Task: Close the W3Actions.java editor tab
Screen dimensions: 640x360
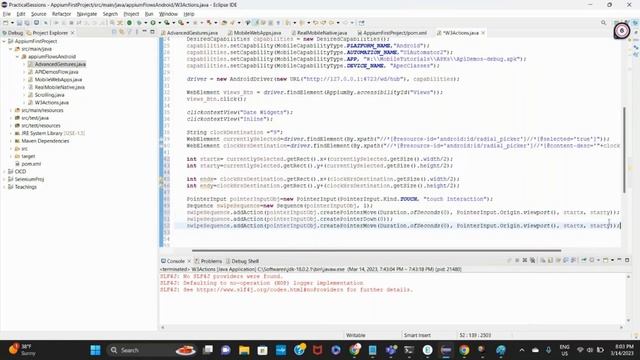Action: point(483,33)
